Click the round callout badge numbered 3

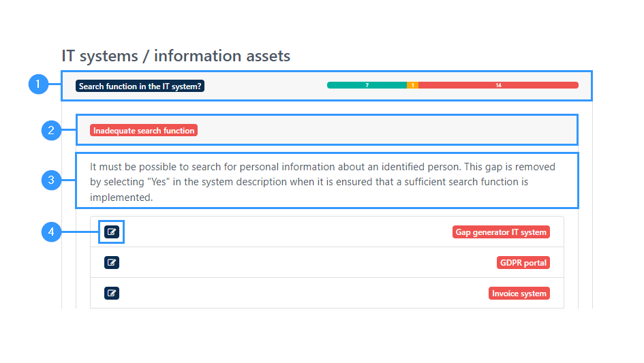point(52,180)
